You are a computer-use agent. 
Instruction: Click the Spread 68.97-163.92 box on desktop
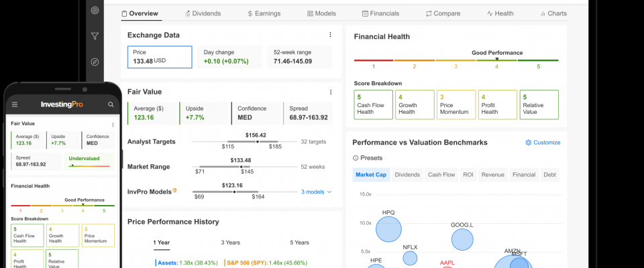pyautogui.click(x=308, y=113)
